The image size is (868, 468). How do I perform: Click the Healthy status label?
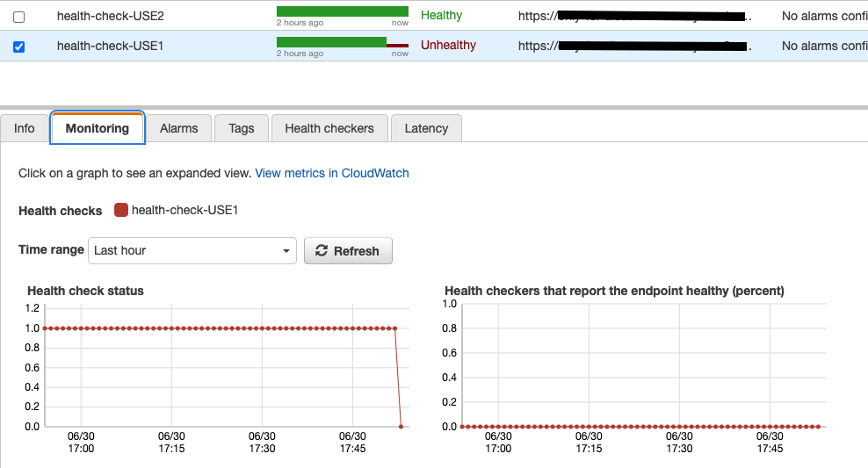[x=441, y=16]
